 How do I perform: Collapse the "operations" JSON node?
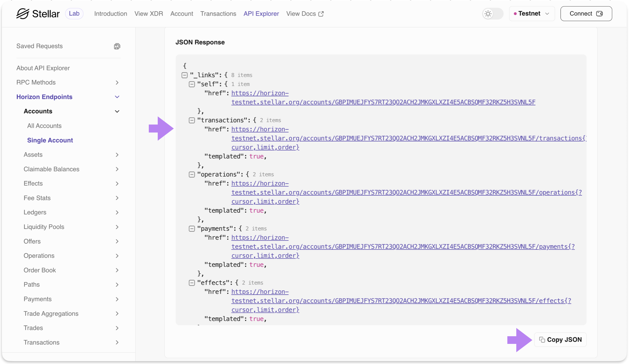(x=192, y=175)
